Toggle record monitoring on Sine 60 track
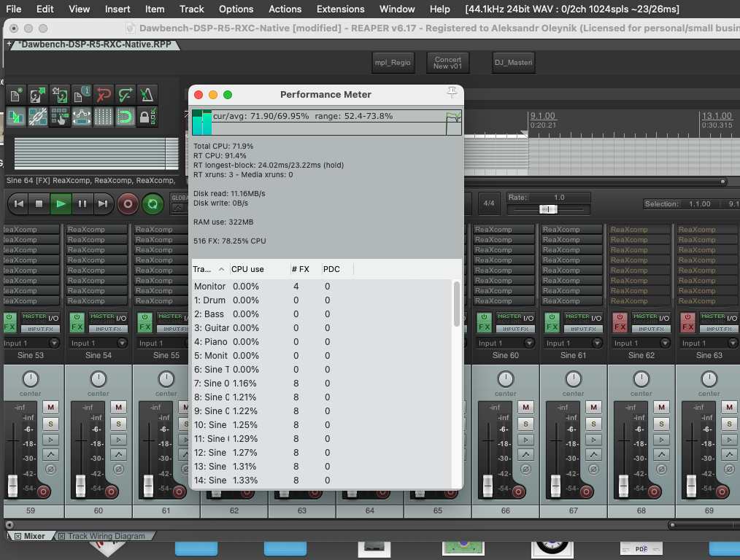 coord(525,440)
